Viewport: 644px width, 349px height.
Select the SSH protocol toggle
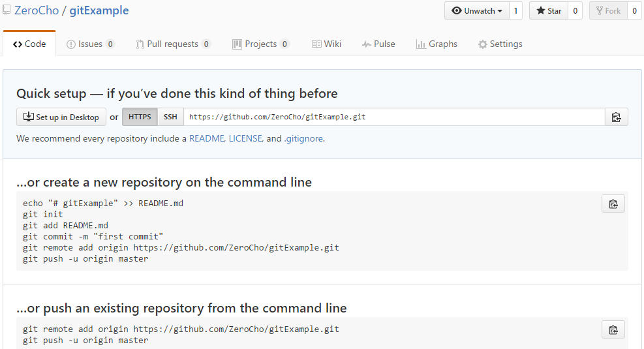tap(170, 117)
